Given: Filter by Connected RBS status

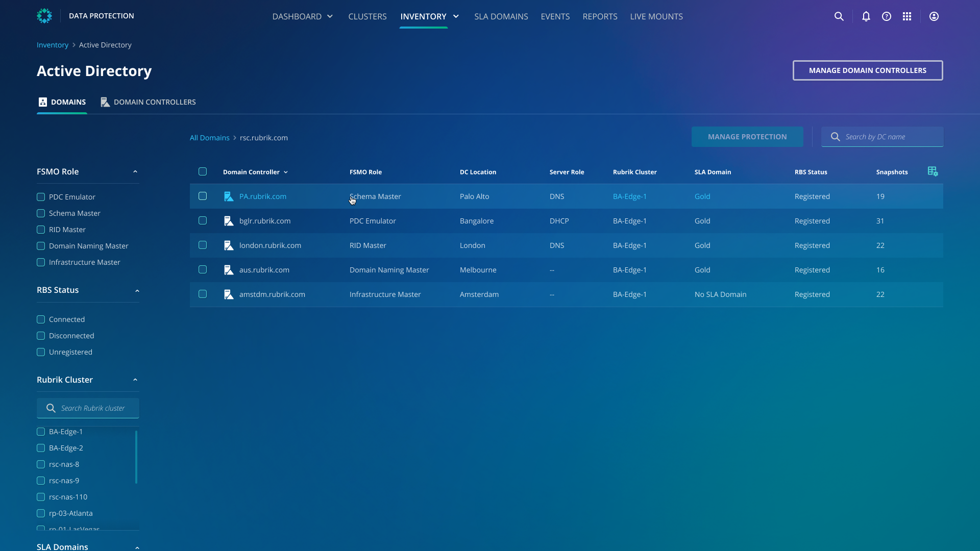Looking at the screenshot, I should pyautogui.click(x=41, y=319).
